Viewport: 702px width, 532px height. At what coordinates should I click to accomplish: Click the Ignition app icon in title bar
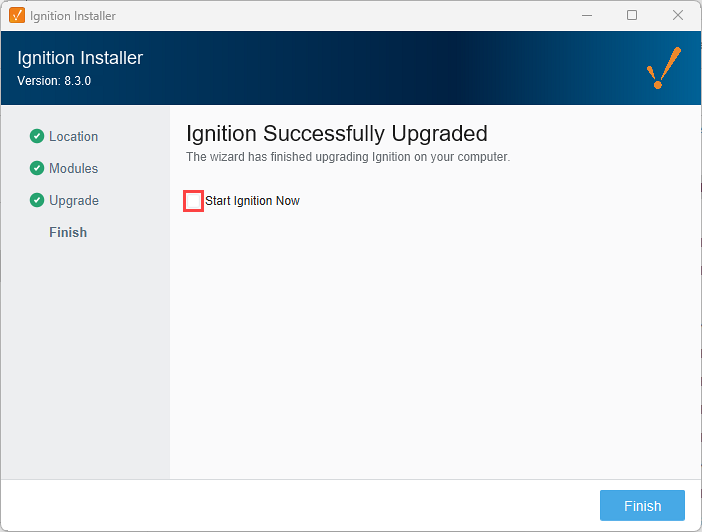pyautogui.click(x=17, y=15)
